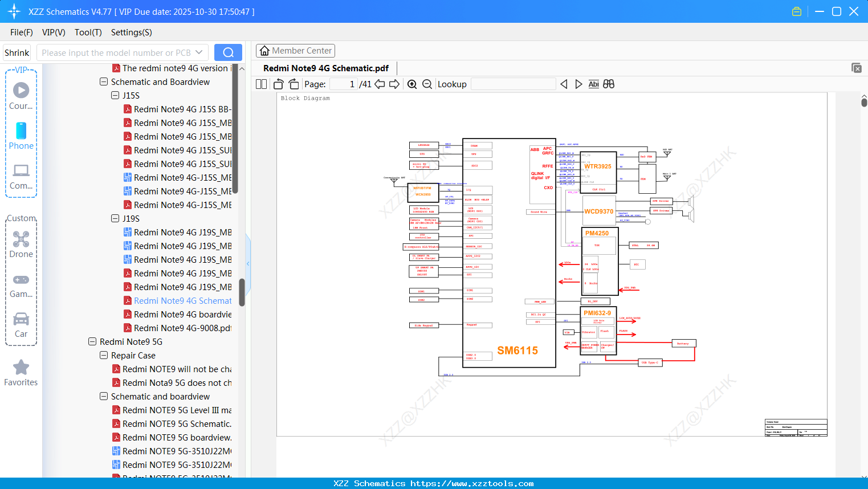Viewport: 868px width, 489px height.
Task: Enable two-page view mode
Action: (x=260, y=84)
